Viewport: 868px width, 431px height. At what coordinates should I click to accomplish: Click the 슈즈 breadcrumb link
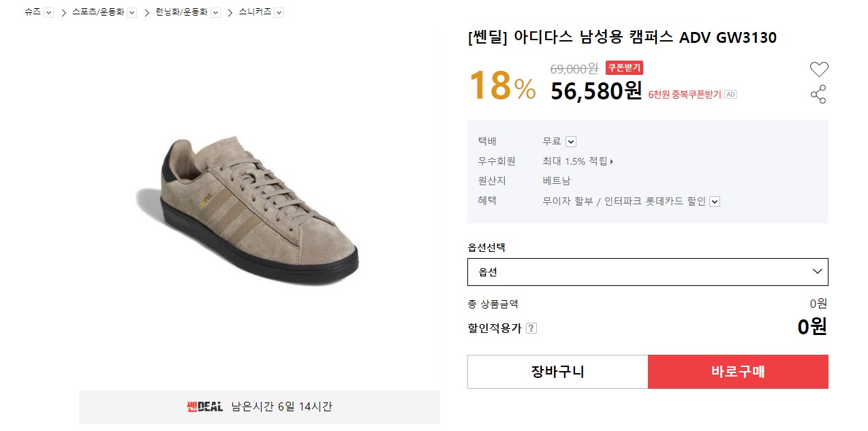(32, 12)
